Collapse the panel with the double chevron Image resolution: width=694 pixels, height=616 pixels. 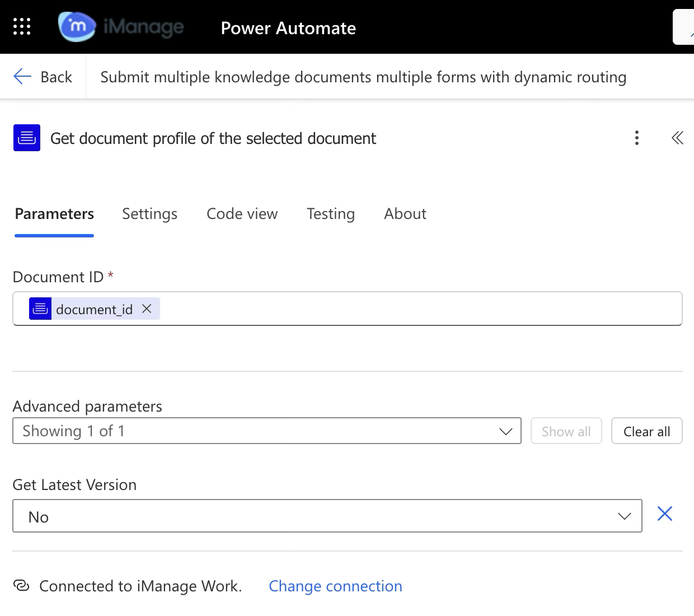pos(677,138)
